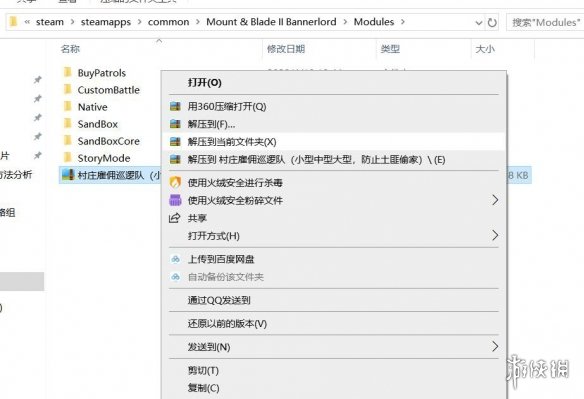Expand the 发送到(N) submenu arrow
Image resolution: width=584 pixels, height=399 pixels.
(495, 346)
